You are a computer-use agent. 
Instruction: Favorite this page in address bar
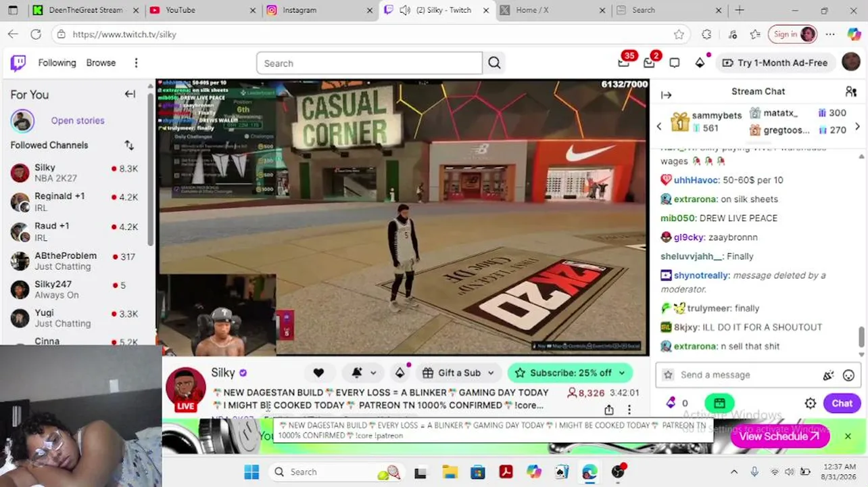click(679, 34)
